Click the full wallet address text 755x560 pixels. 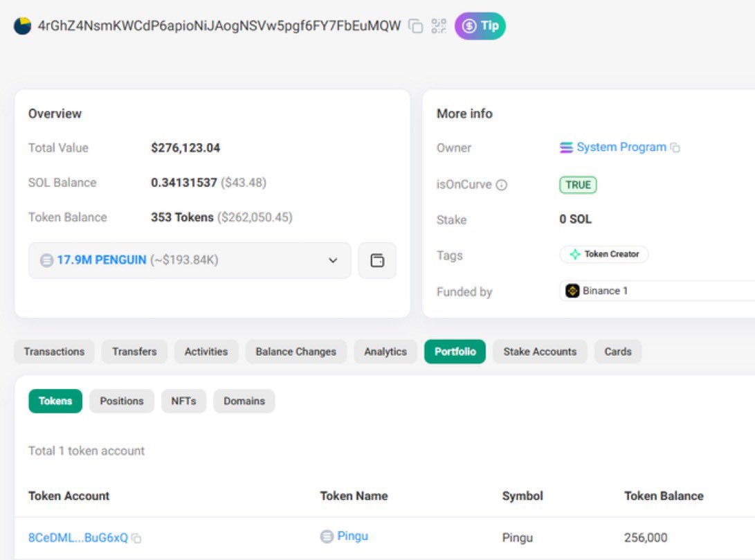coord(219,26)
